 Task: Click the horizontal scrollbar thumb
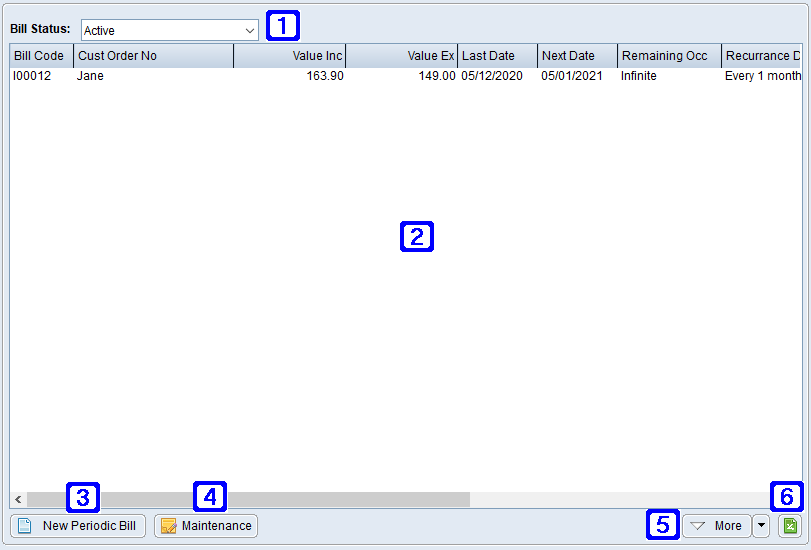248,499
